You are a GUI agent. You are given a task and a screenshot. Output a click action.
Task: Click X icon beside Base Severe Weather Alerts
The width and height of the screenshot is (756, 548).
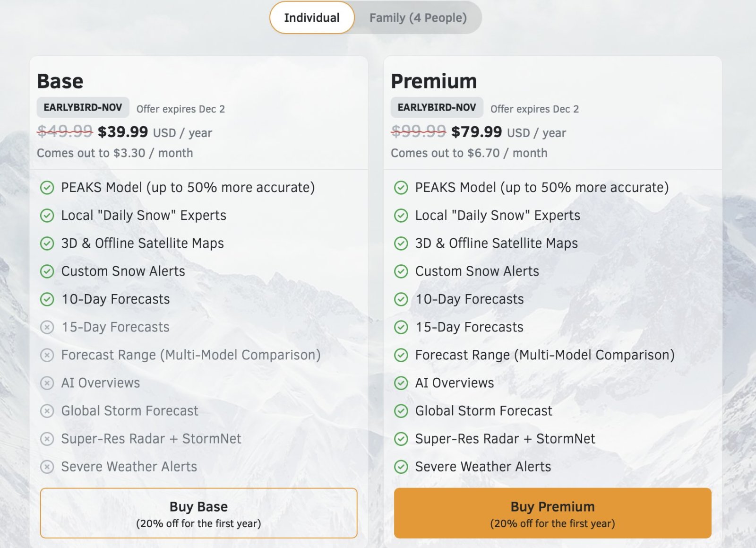(47, 467)
